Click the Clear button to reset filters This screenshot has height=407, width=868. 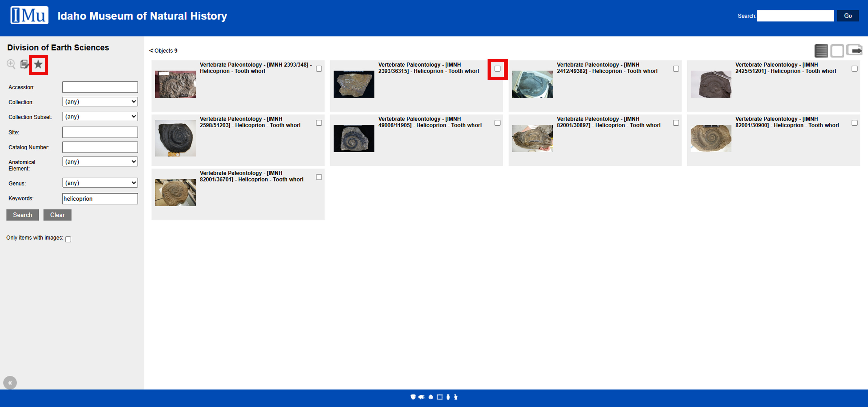pos(57,215)
